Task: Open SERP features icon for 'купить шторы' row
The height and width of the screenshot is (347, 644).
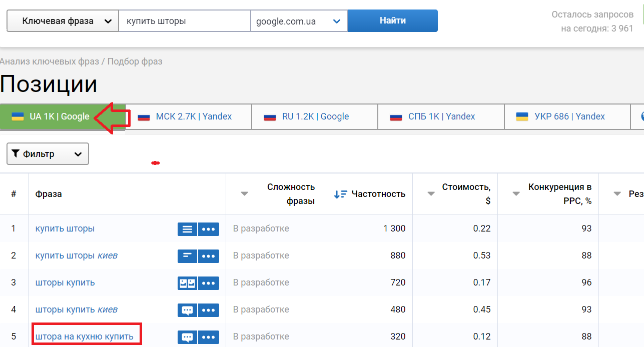Action: (187, 229)
